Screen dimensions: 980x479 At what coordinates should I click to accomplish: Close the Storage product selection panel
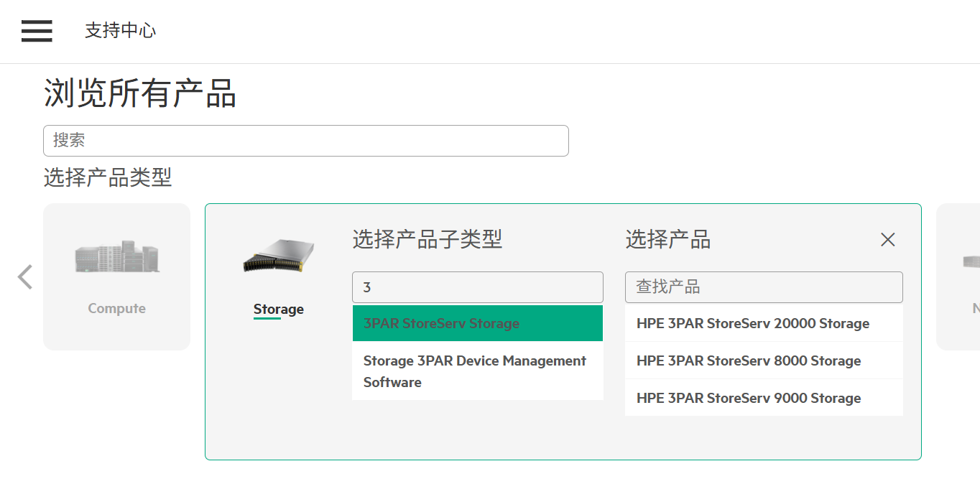point(888,240)
